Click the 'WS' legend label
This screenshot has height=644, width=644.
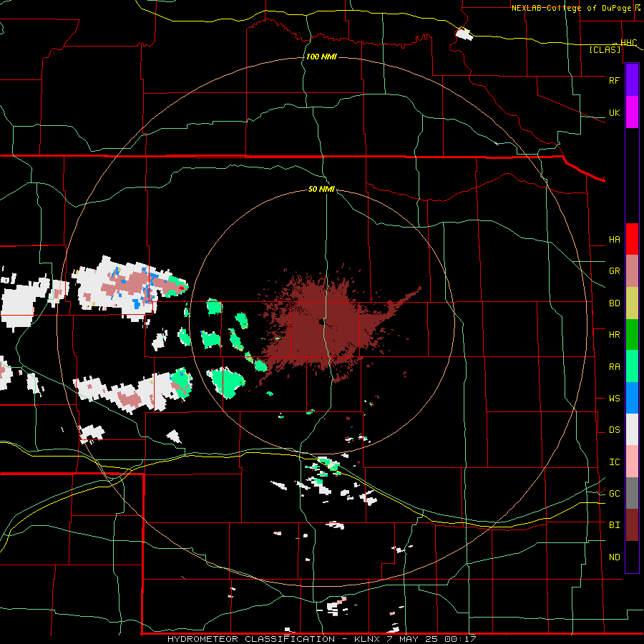614,399
